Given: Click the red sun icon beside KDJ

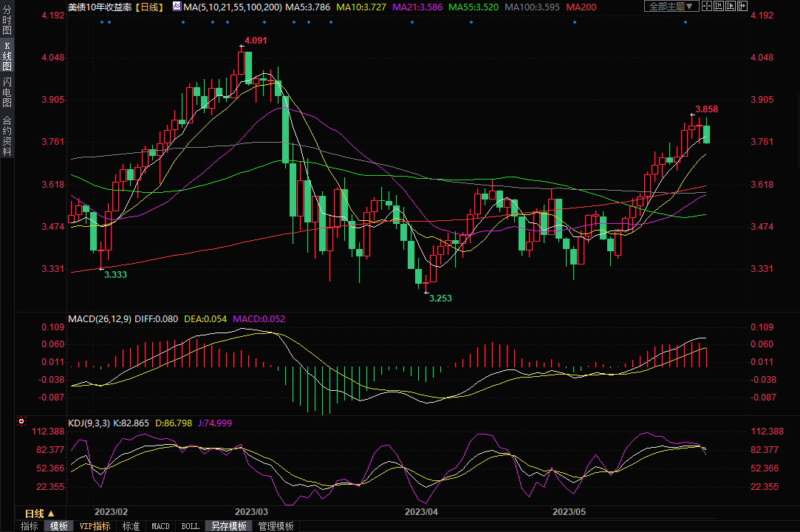Looking at the screenshot, I should pos(21,422).
